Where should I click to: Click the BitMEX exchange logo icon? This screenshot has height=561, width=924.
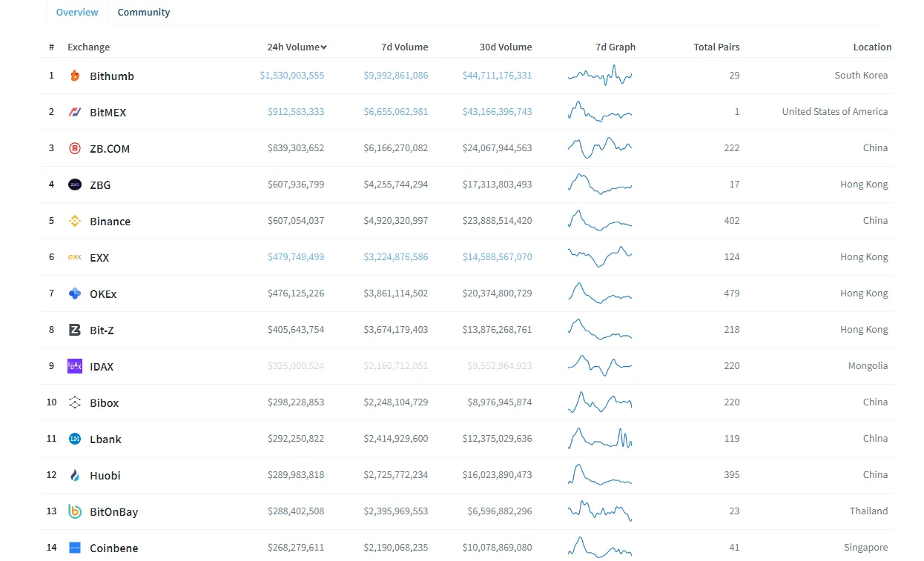[x=75, y=112]
